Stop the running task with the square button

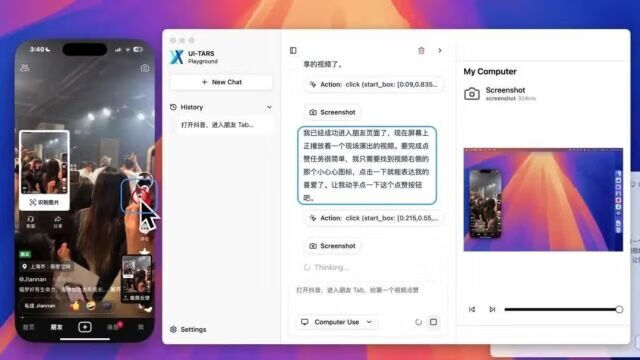433,322
